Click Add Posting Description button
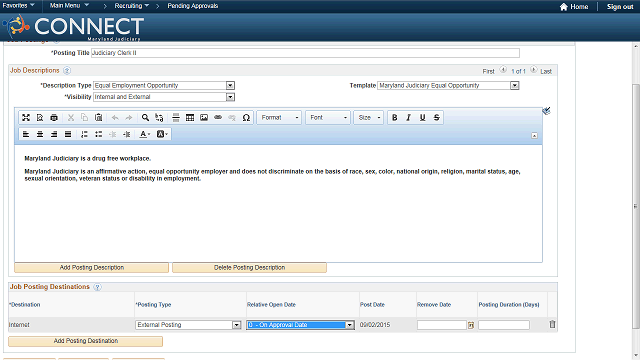 click(x=91, y=267)
